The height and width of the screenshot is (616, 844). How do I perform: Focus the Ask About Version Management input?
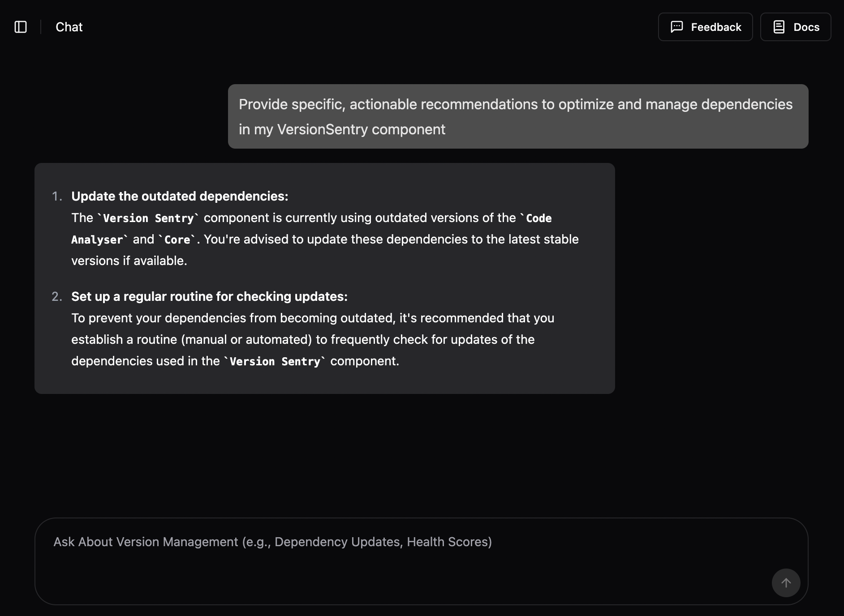point(421,561)
